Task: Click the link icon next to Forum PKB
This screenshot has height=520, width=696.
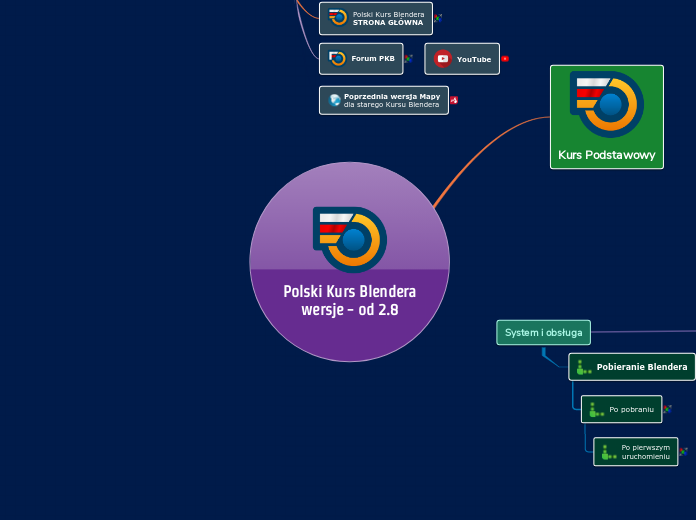Action: coord(408,59)
